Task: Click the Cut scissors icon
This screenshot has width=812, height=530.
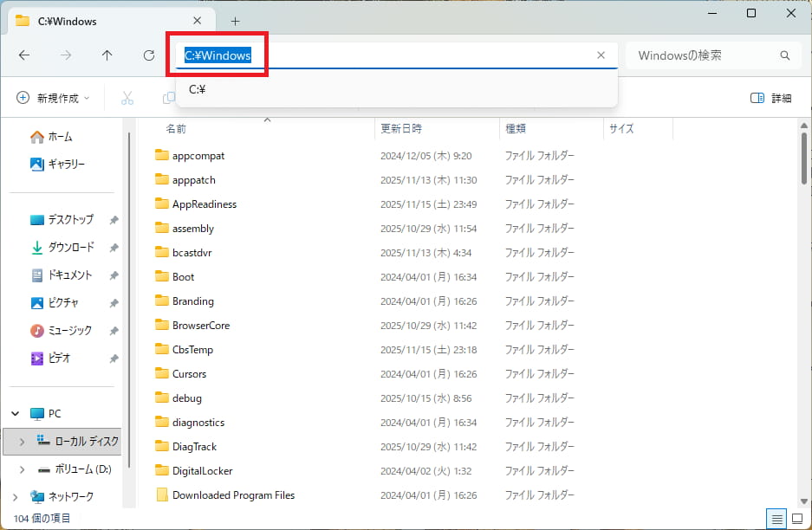Action: tap(127, 98)
